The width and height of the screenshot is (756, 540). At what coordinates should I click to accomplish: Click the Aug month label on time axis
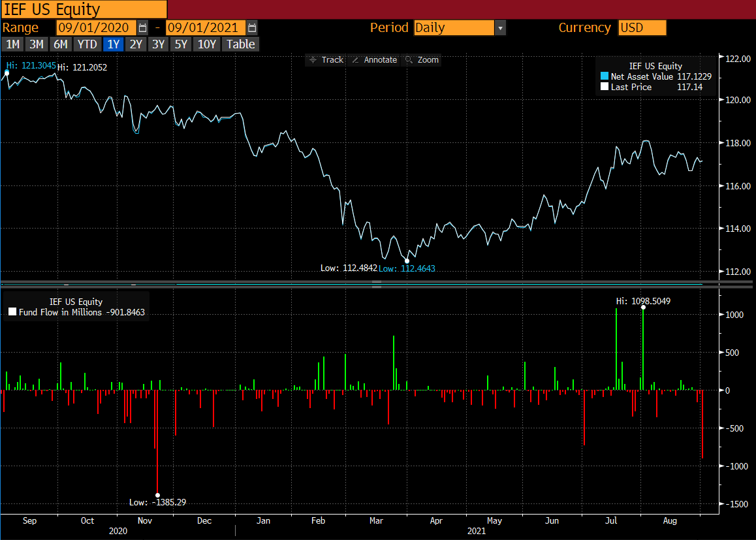(x=670, y=520)
